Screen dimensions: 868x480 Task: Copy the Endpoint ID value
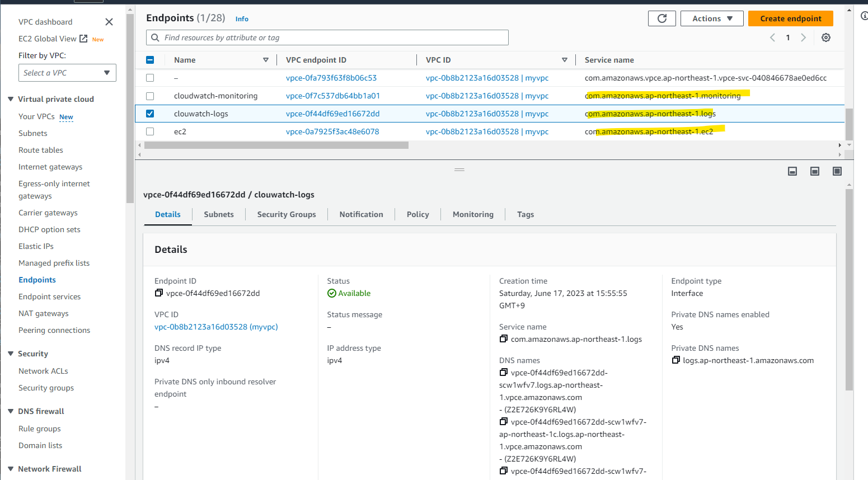(x=159, y=293)
